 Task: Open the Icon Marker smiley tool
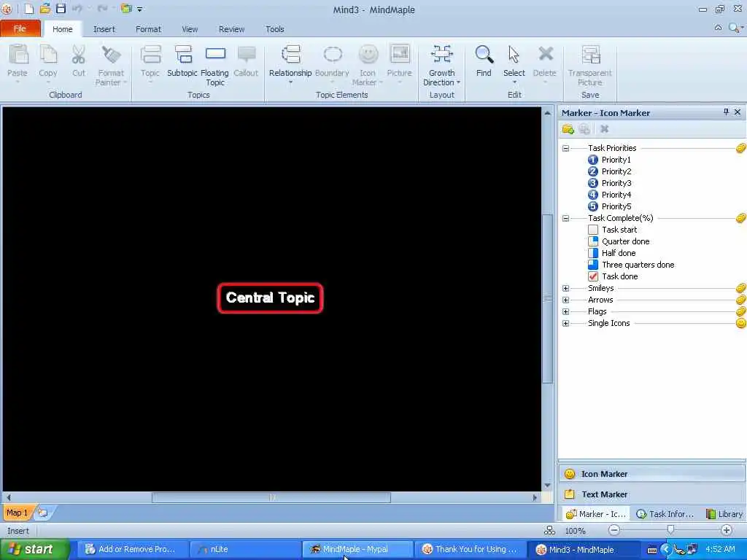368,55
